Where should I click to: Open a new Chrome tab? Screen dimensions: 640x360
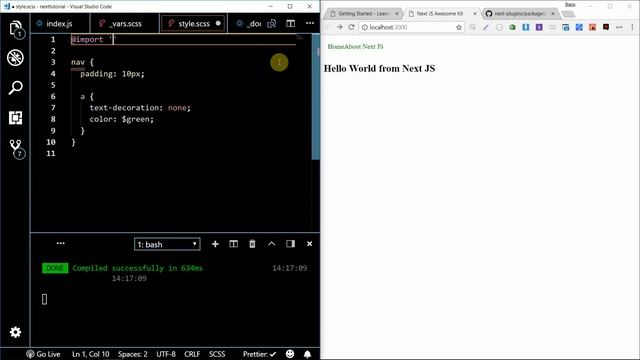[568, 14]
